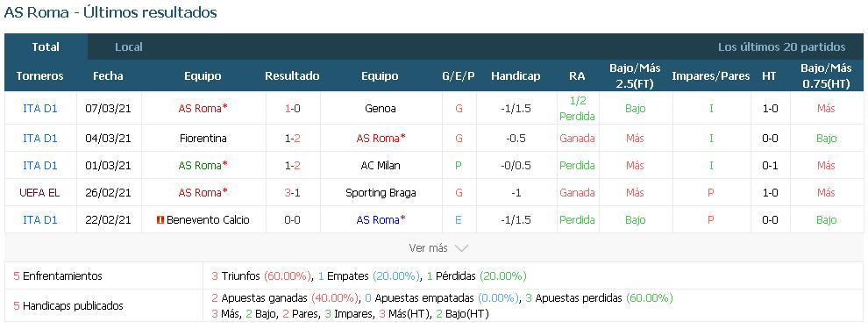Click the Handicap column header
868x329 pixels.
[x=516, y=75]
